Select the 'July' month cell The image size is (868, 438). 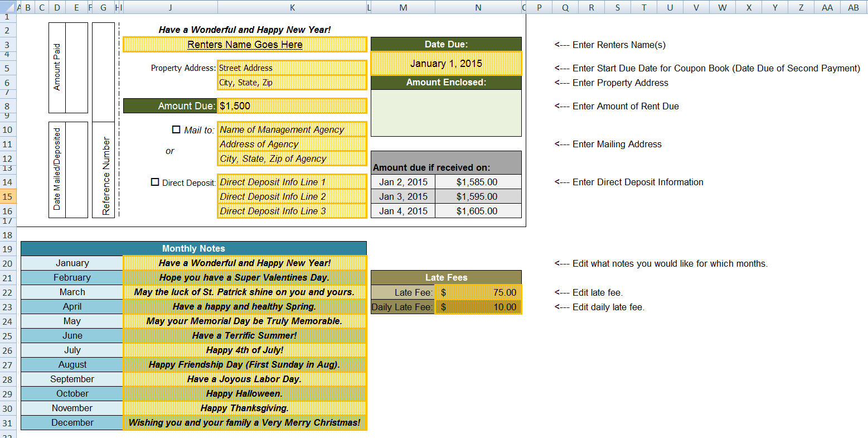tap(72, 350)
